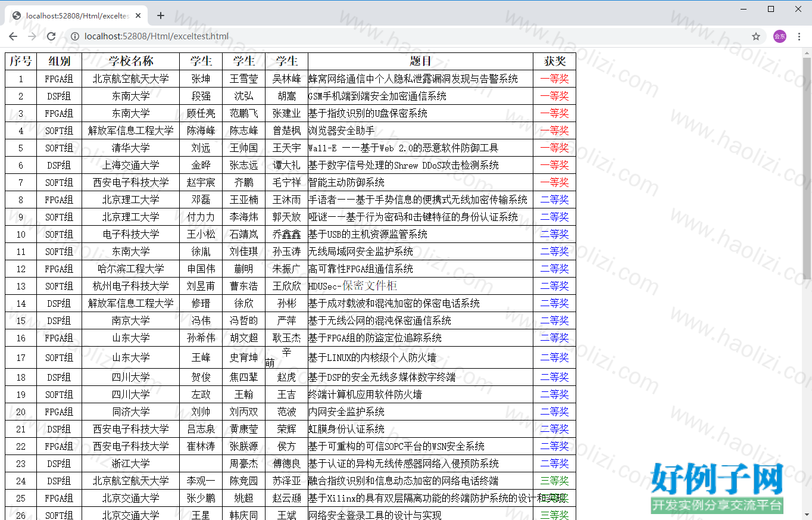Click 三等奖 award in row 24
The width and height of the screenshot is (812, 520).
tap(555, 481)
